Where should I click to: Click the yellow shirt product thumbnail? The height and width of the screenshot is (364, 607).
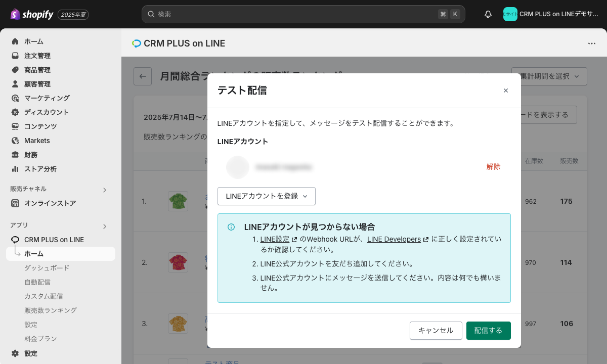178,324
